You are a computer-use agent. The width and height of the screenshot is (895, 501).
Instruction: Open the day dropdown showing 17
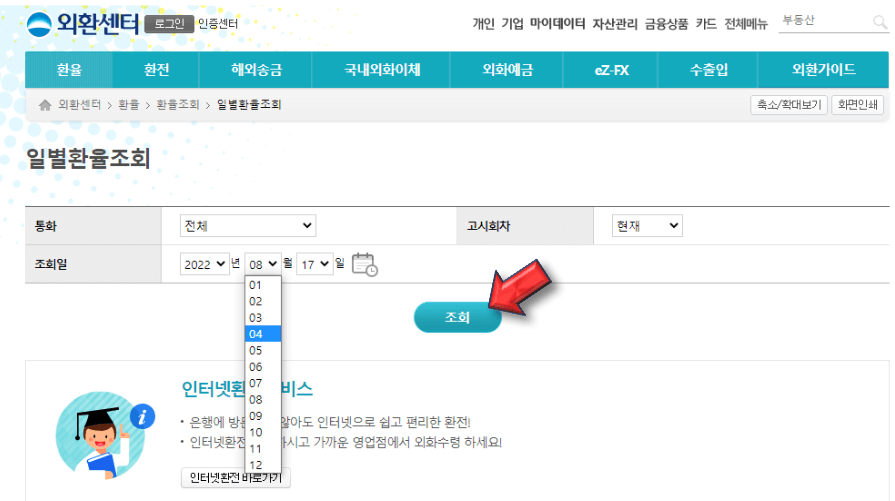coord(315,264)
